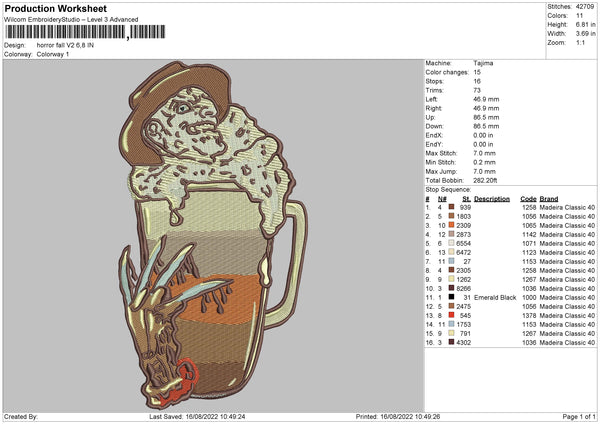Click the code 1142 in row 4
600x424 pixels.
point(529,235)
